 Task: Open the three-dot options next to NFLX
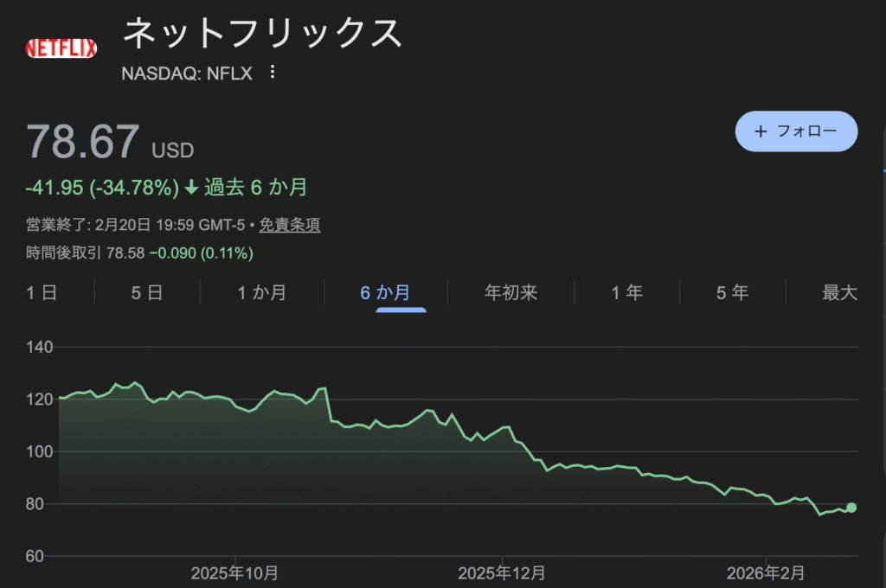[x=273, y=73]
